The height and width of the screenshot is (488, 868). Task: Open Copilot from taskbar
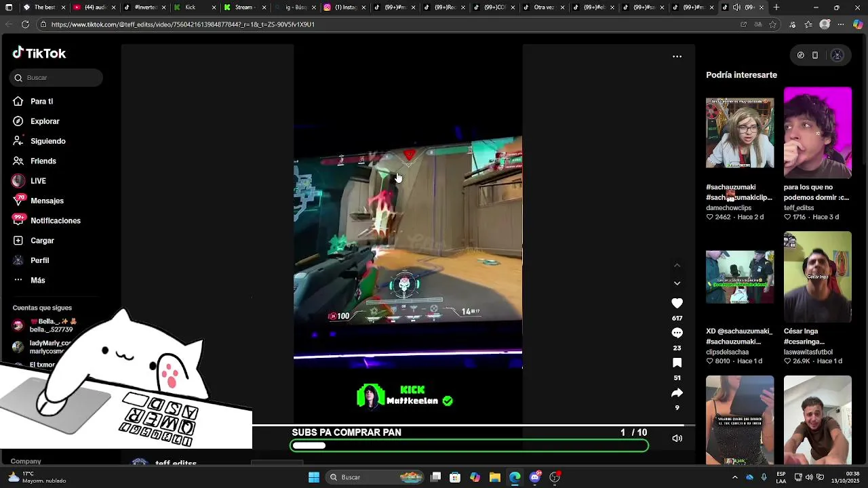(x=475, y=477)
